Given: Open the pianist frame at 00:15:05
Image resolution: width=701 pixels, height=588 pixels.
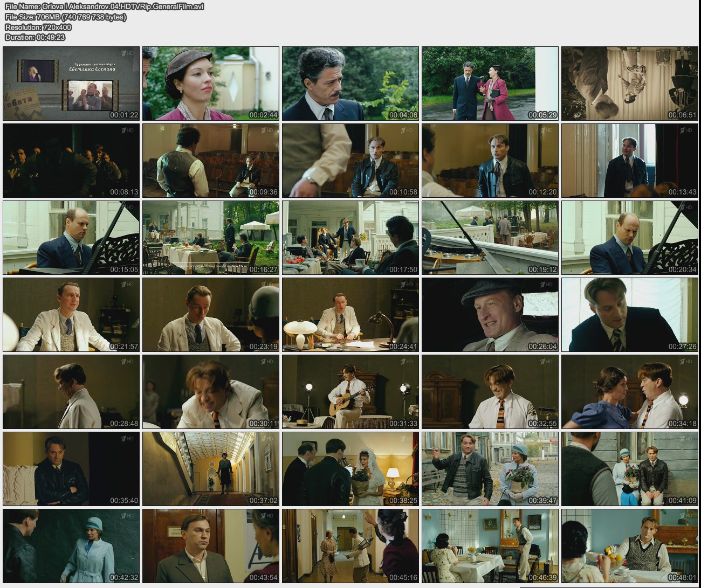Looking at the screenshot, I should [x=71, y=238].
